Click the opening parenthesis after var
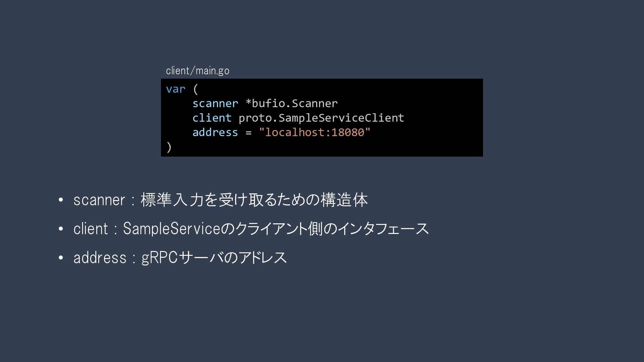644x362 pixels. point(196,89)
